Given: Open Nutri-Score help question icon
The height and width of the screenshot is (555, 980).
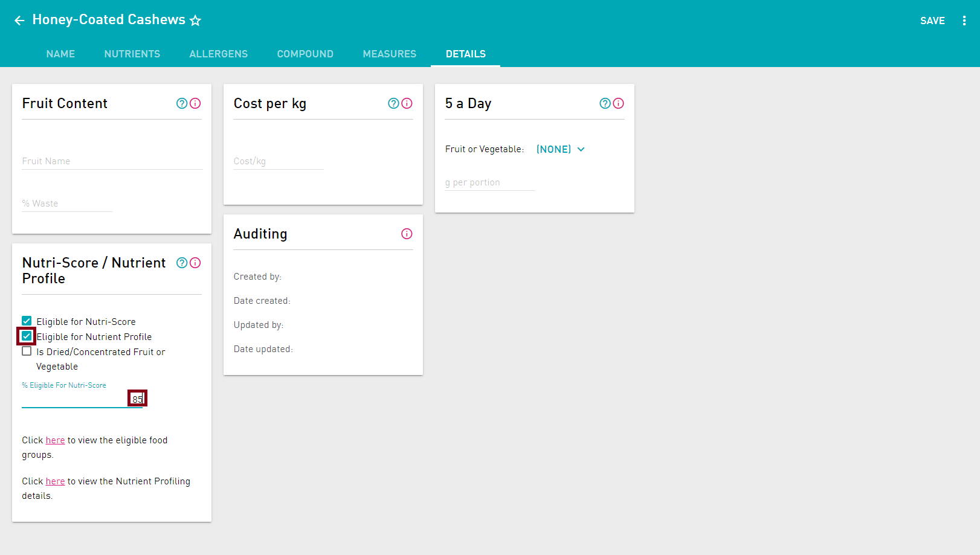Looking at the screenshot, I should [x=182, y=263].
